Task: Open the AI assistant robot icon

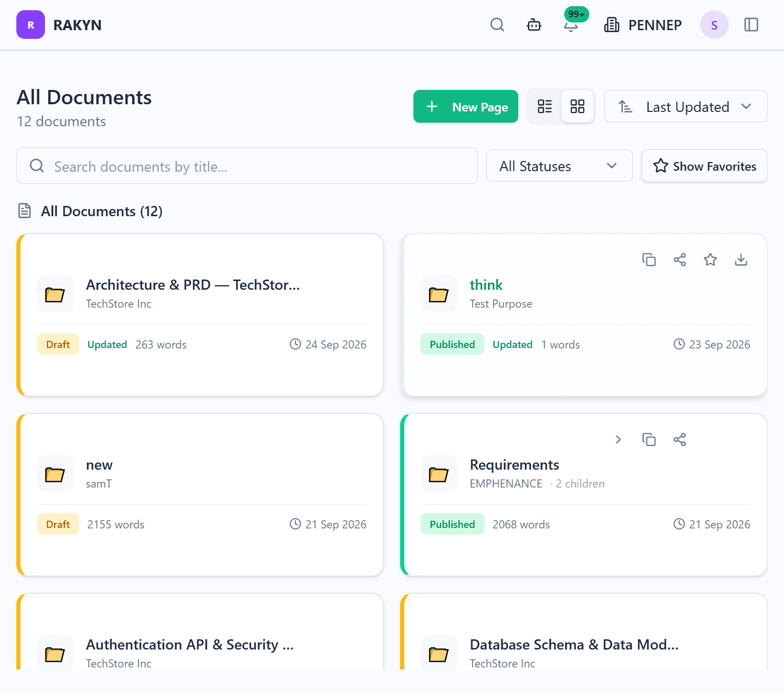Action: tap(534, 25)
